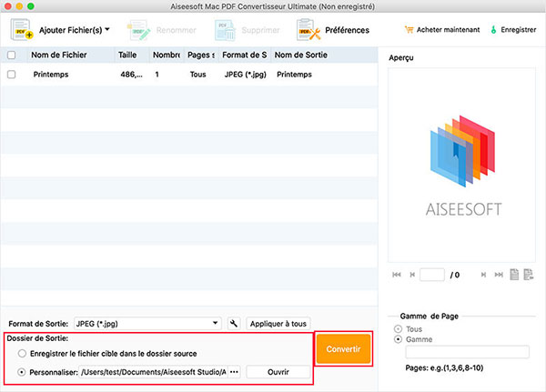The height and width of the screenshot is (392, 546).
Task: Open the output settings wrench icon
Action: coord(234,324)
